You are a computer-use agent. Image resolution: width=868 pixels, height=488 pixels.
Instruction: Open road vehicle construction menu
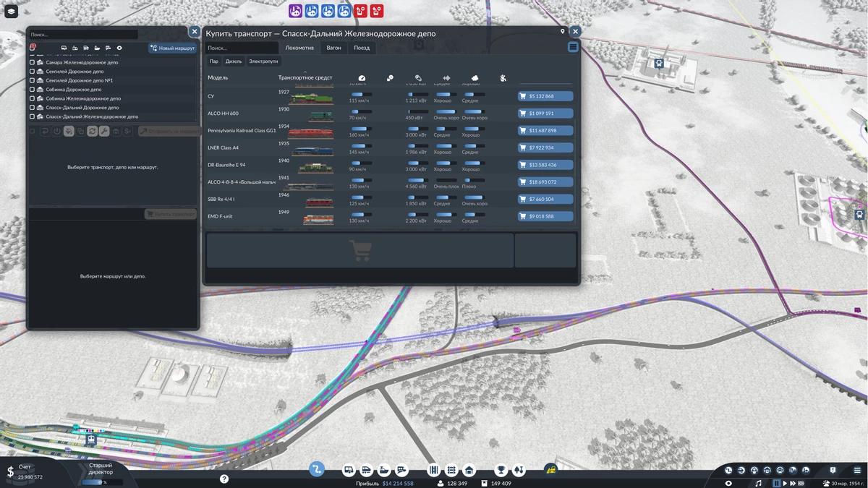pyautogui.click(x=349, y=470)
